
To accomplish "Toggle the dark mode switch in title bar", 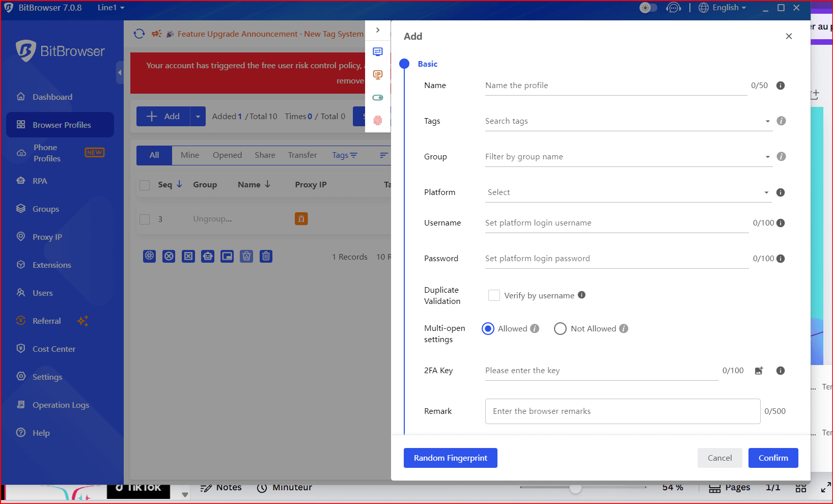I will [648, 8].
